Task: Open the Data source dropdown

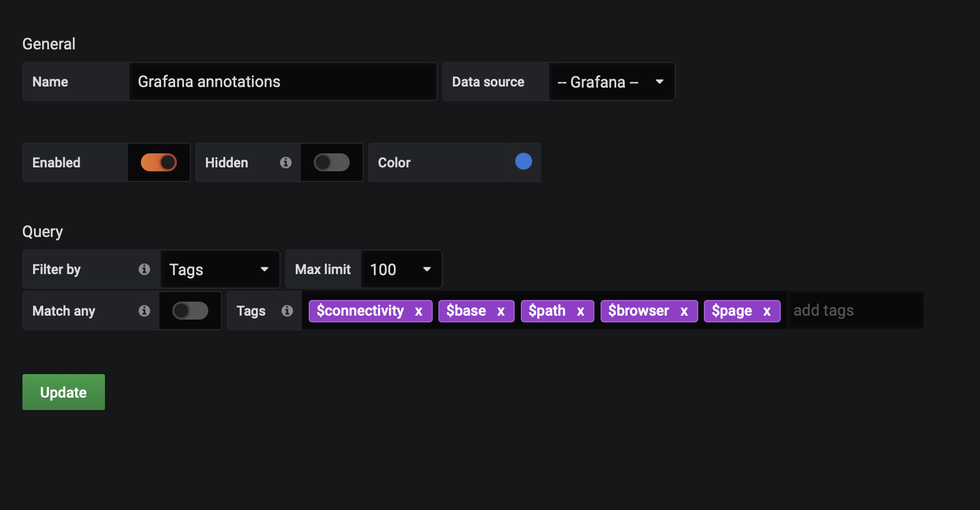Action: (x=611, y=81)
